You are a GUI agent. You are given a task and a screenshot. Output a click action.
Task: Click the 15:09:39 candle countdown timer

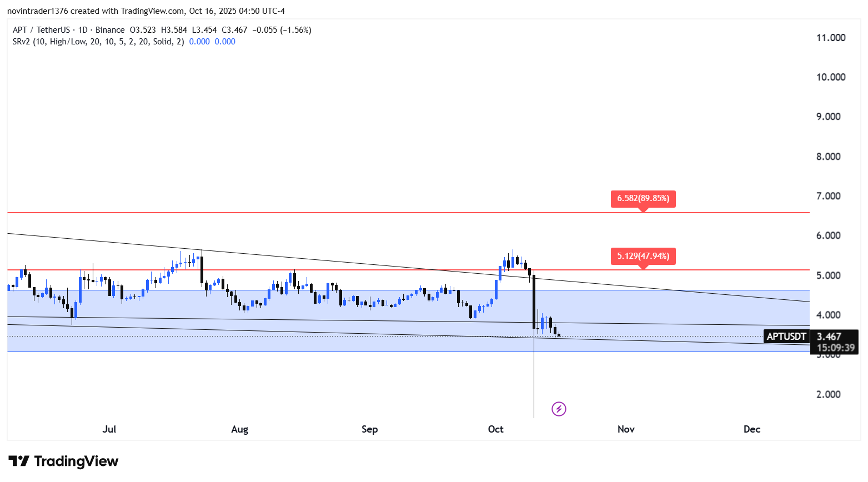click(835, 348)
